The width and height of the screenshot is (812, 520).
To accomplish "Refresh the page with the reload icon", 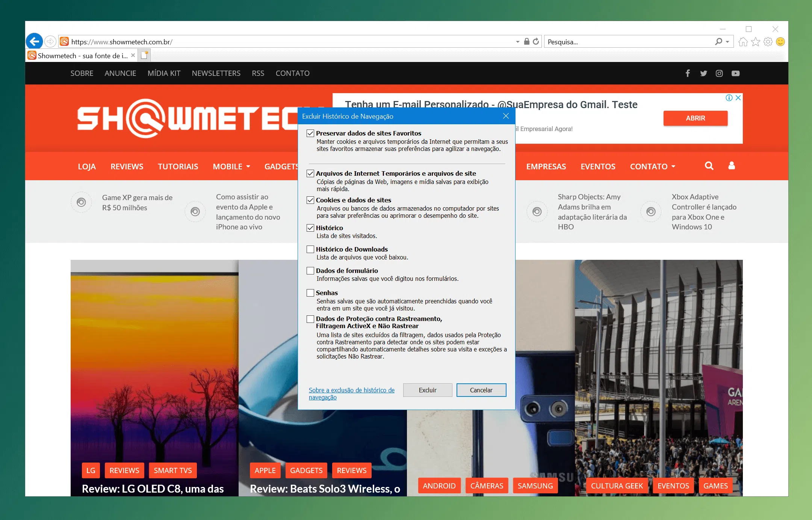I will click(535, 42).
